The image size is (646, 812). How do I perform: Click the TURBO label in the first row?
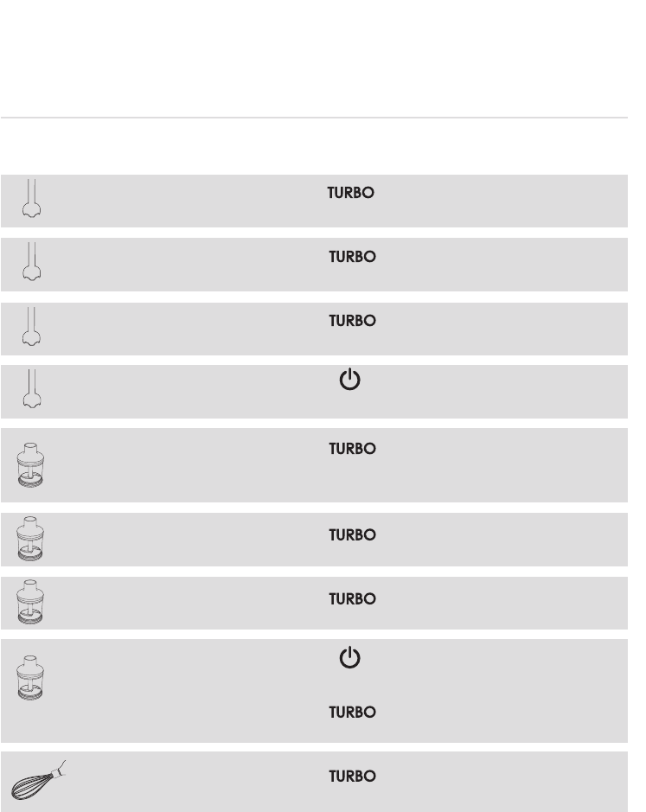click(350, 195)
